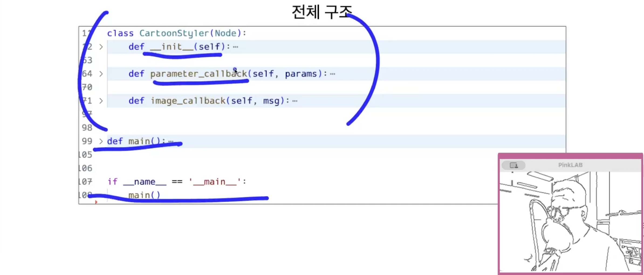Expand the folded __init__ method
Image resolution: width=644 pixels, height=275 pixels.
101,47
